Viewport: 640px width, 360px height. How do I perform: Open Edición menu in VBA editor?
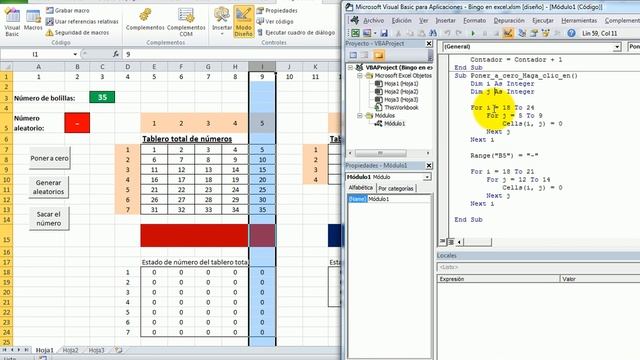tap(402, 20)
